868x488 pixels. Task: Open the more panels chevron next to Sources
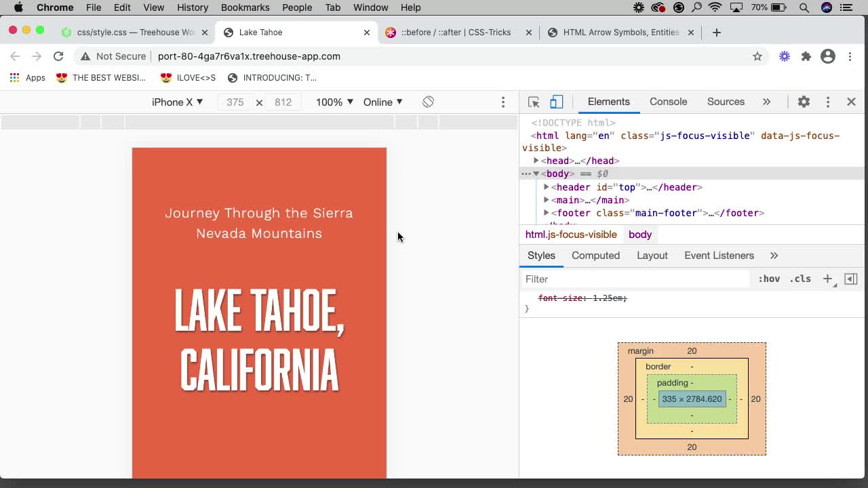click(x=766, y=101)
